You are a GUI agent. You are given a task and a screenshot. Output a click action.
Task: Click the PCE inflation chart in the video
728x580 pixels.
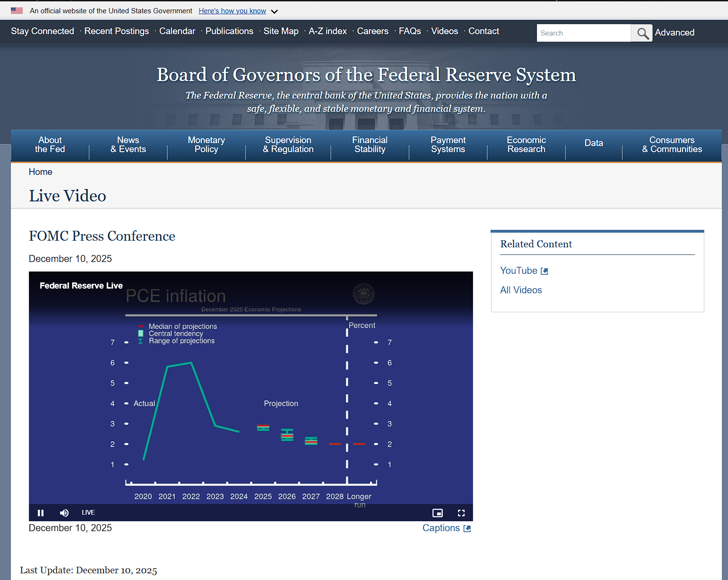251,396
